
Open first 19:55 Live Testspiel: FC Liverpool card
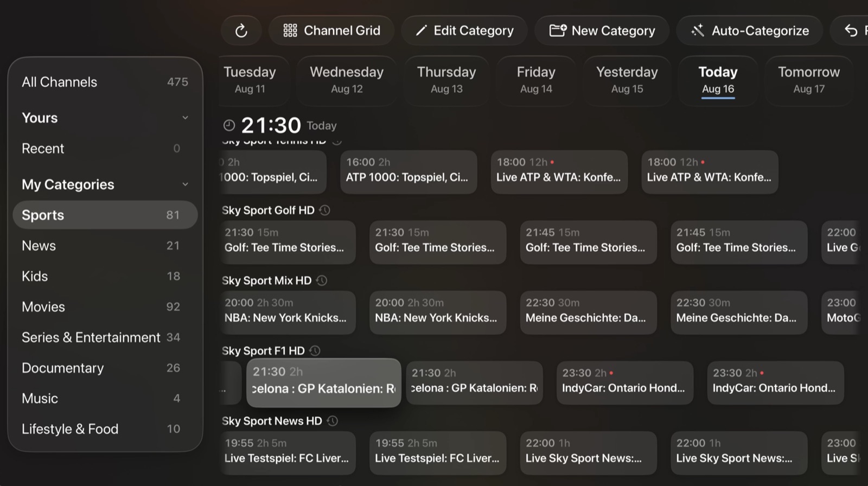(288, 453)
